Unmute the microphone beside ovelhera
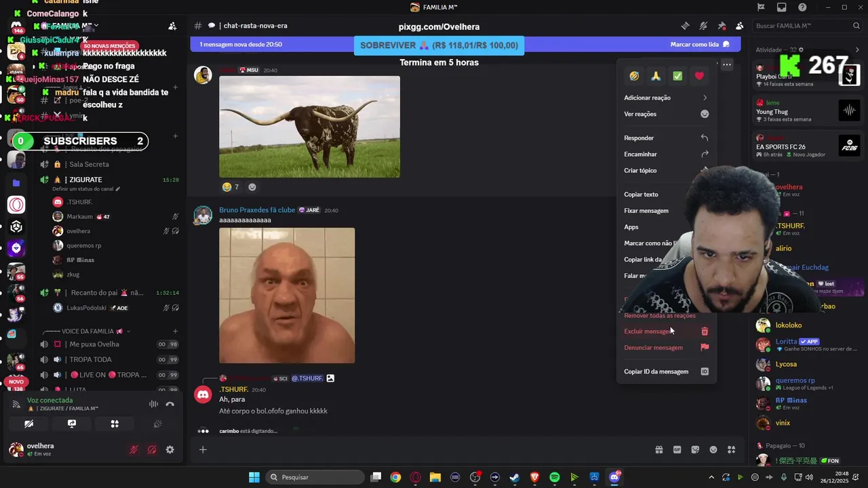This screenshot has height=488, width=868. [x=134, y=449]
